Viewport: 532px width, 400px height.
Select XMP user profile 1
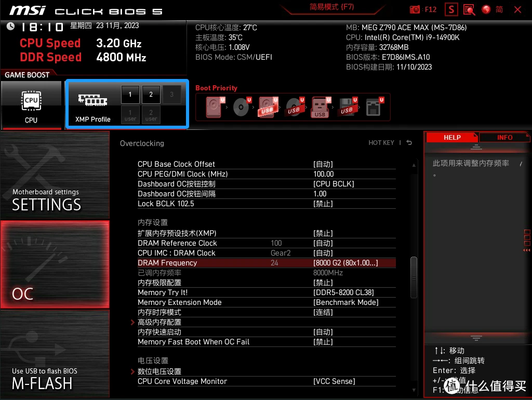[x=130, y=115]
